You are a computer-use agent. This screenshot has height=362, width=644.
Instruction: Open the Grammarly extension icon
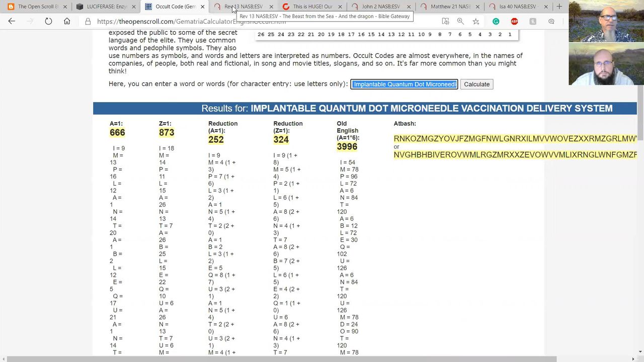click(496, 21)
